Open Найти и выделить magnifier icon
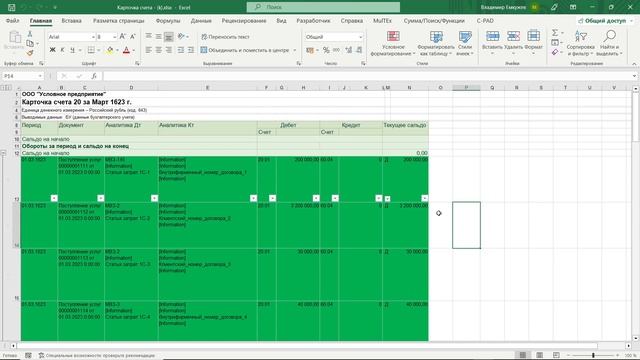Viewport: 640px width, 360px height. (x=609, y=37)
